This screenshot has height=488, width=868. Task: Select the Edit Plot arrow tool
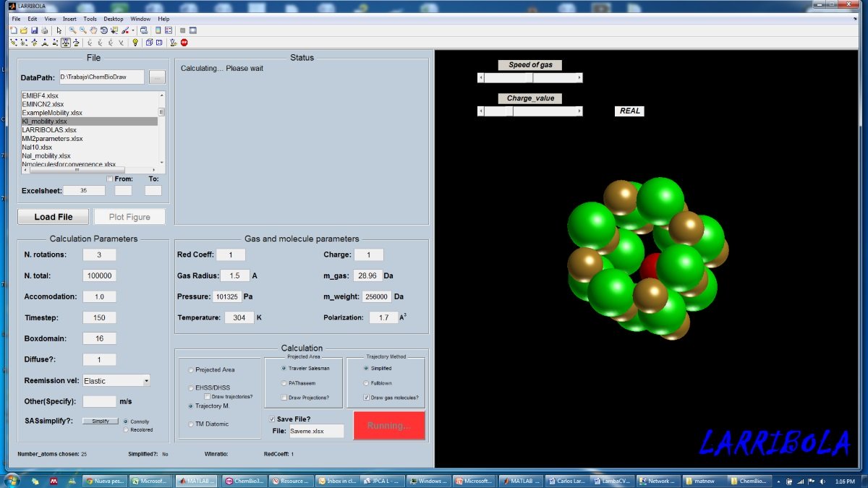pos(59,30)
